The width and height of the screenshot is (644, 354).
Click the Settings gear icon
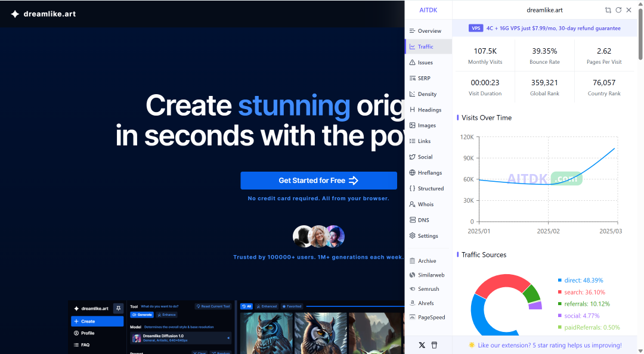click(413, 236)
